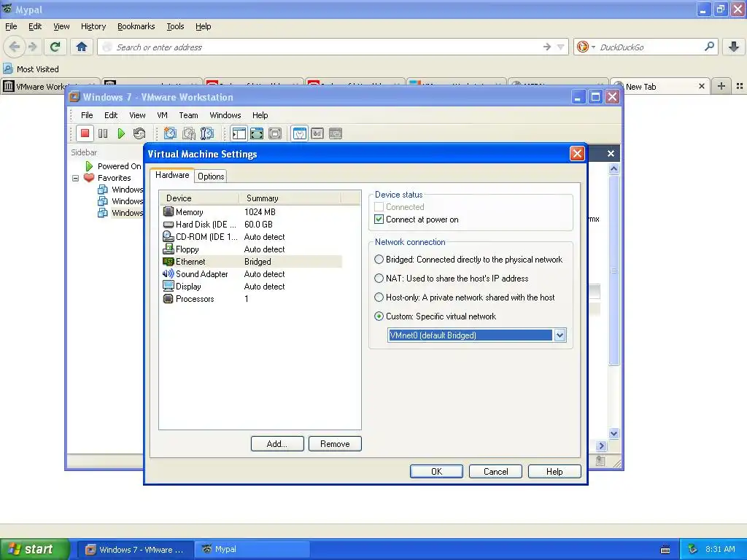Image resolution: width=747 pixels, height=560 pixels.
Task: Open the Bookmarks menu in Mypal
Action: (x=136, y=26)
